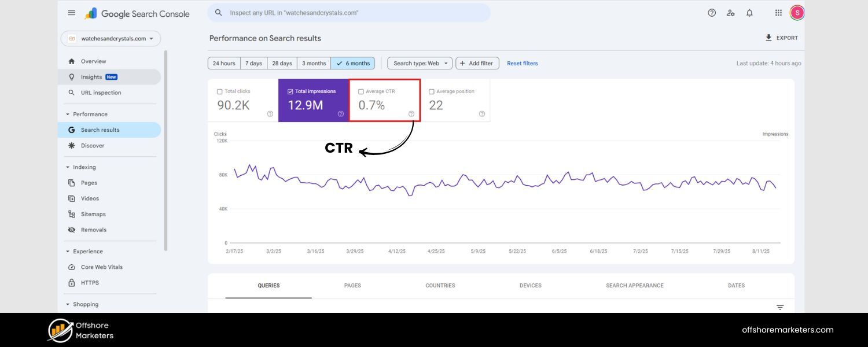Click the Add filter button
This screenshot has height=347, width=868.
[x=477, y=63]
